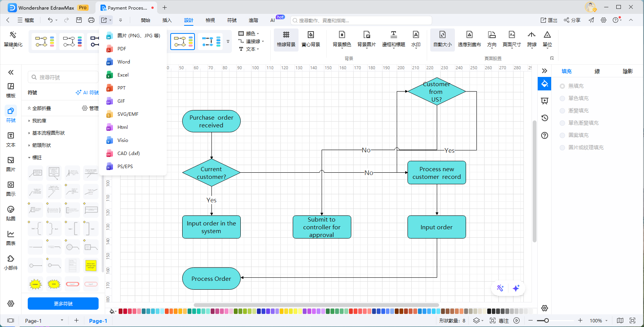Open the 圖片 images sidebar panel
This screenshot has height=327, width=644.
click(11, 164)
